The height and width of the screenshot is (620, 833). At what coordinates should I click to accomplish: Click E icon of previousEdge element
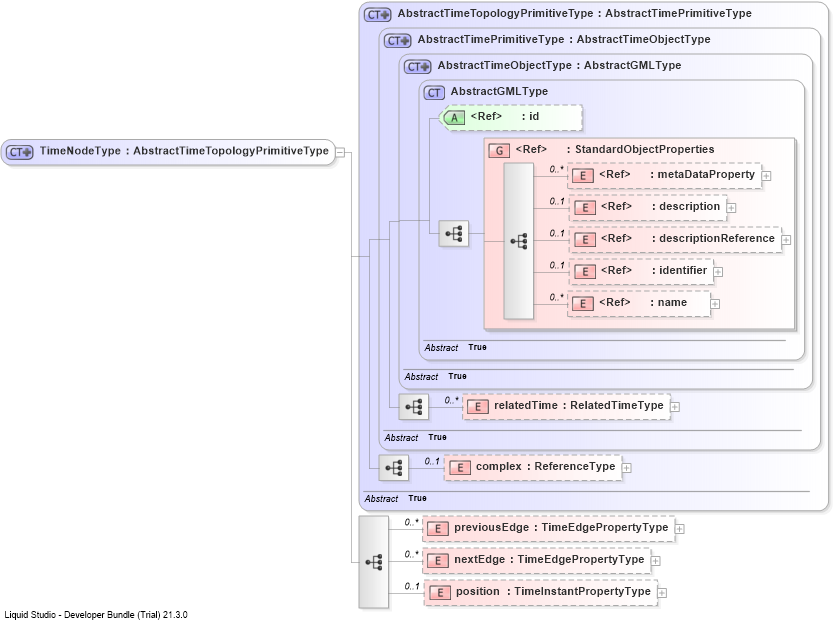click(x=437, y=529)
